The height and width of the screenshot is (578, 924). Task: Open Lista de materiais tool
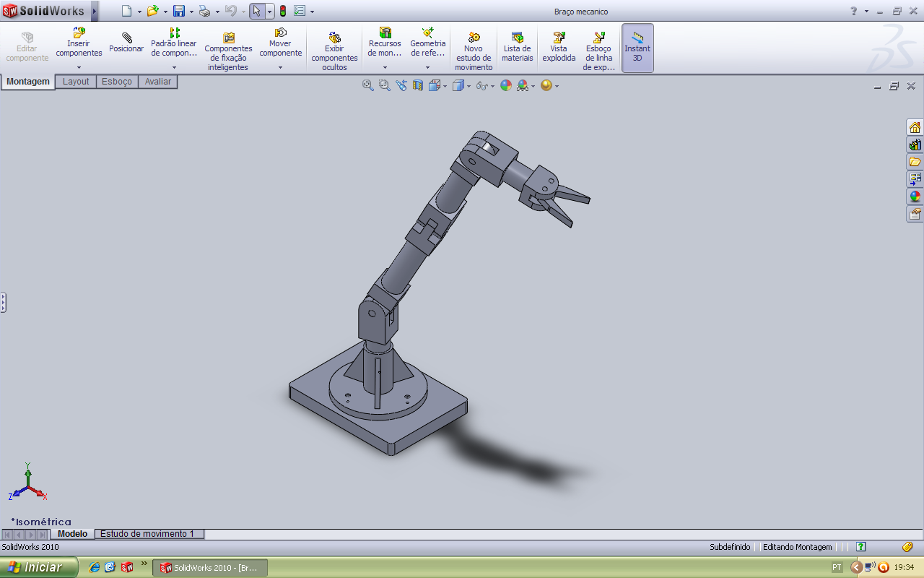pos(518,47)
